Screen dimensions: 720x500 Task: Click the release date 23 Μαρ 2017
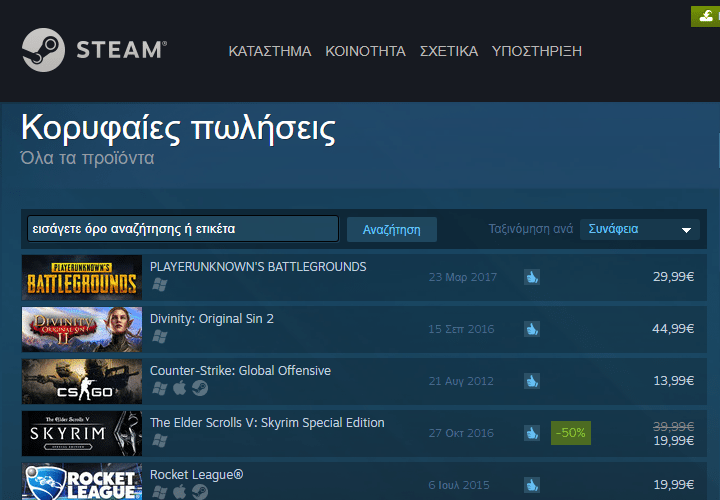click(x=462, y=277)
